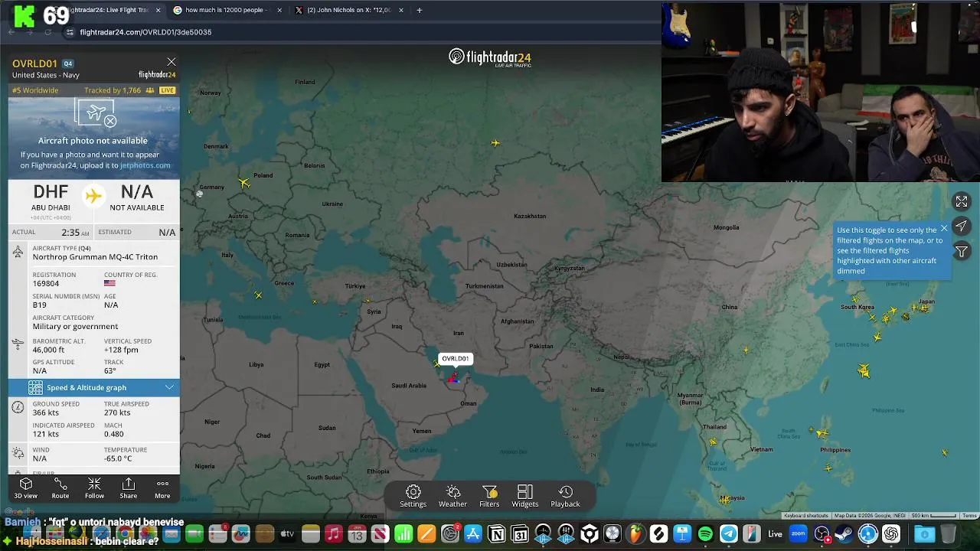
Task: Open the Filters panel
Action: point(489,496)
